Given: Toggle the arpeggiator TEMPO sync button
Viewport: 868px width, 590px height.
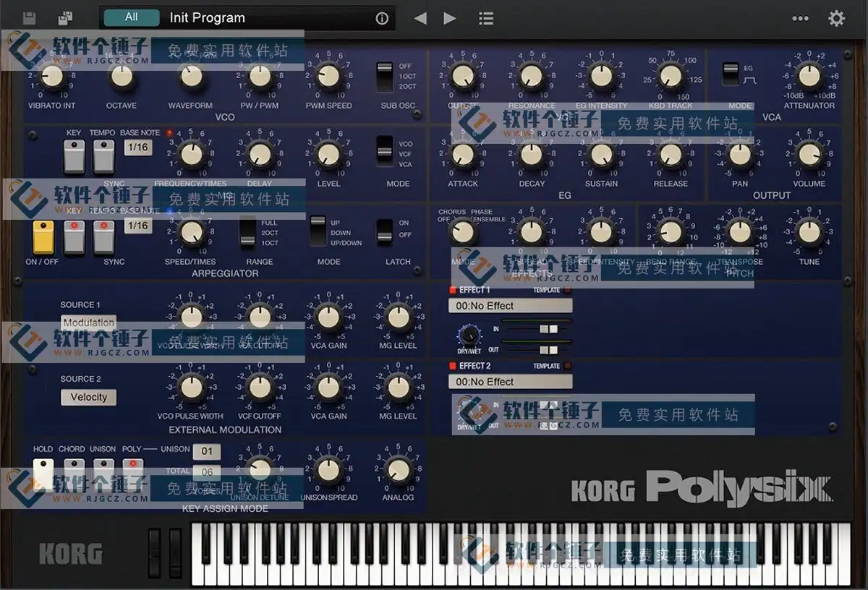Looking at the screenshot, I should tap(103, 237).
